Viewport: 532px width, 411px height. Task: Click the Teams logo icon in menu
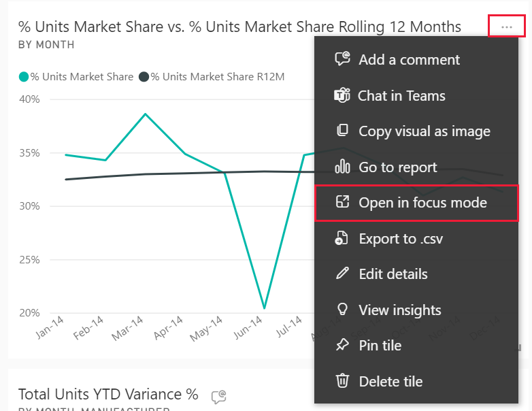coord(342,95)
